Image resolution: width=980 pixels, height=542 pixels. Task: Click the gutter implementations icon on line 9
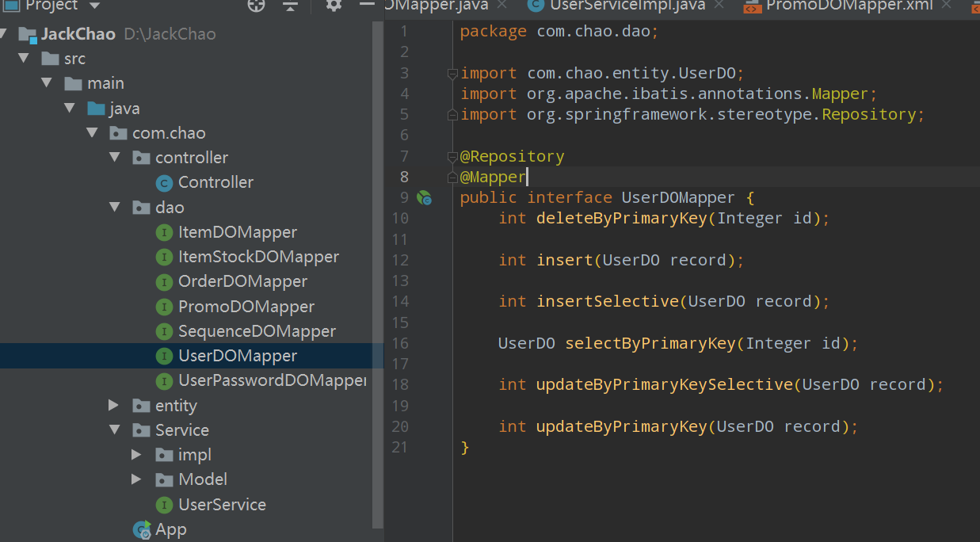(425, 198)
